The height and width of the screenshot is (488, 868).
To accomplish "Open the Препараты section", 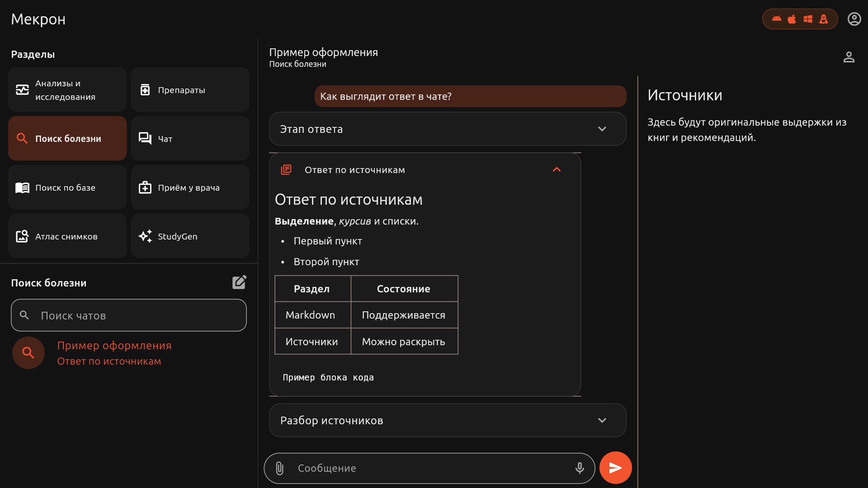I will 190,89.
